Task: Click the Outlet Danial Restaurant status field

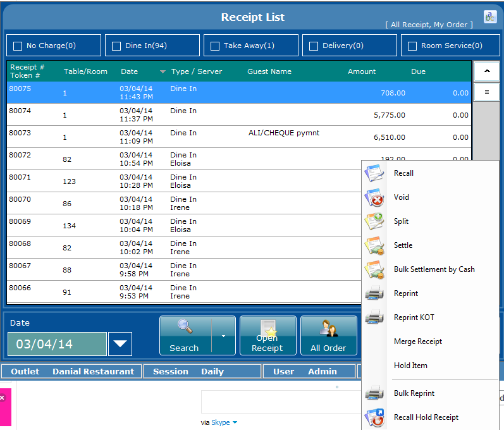Action: click(x=71, y=372)
